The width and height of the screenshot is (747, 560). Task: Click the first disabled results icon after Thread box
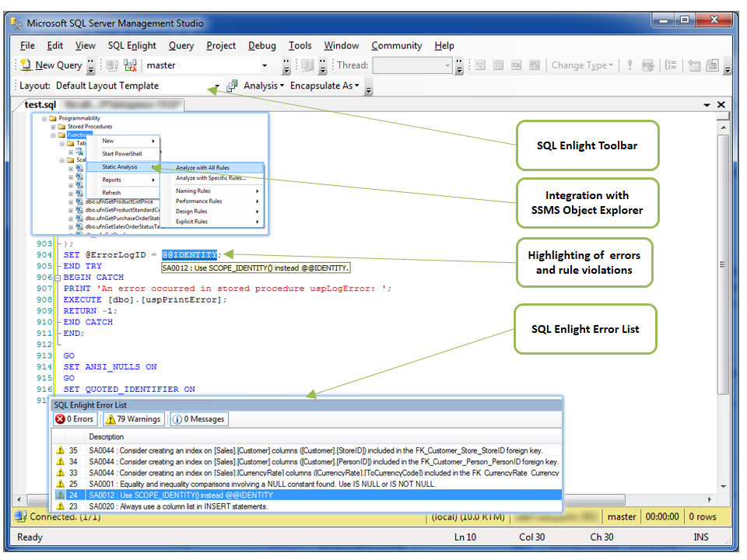pyautogui.click(x=480, y=65)
